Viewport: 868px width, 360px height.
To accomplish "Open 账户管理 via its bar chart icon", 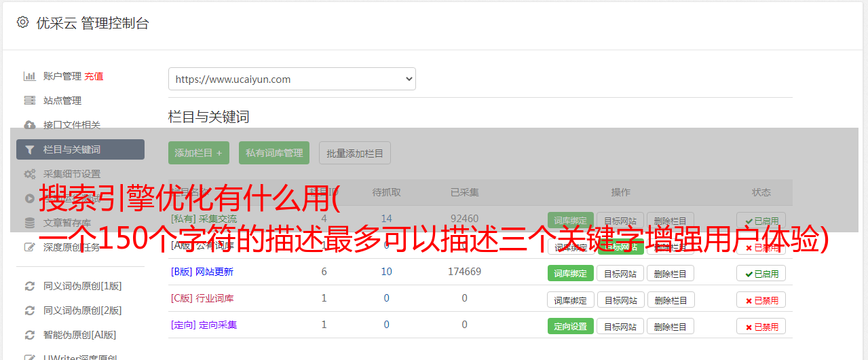I will point(30,76).
